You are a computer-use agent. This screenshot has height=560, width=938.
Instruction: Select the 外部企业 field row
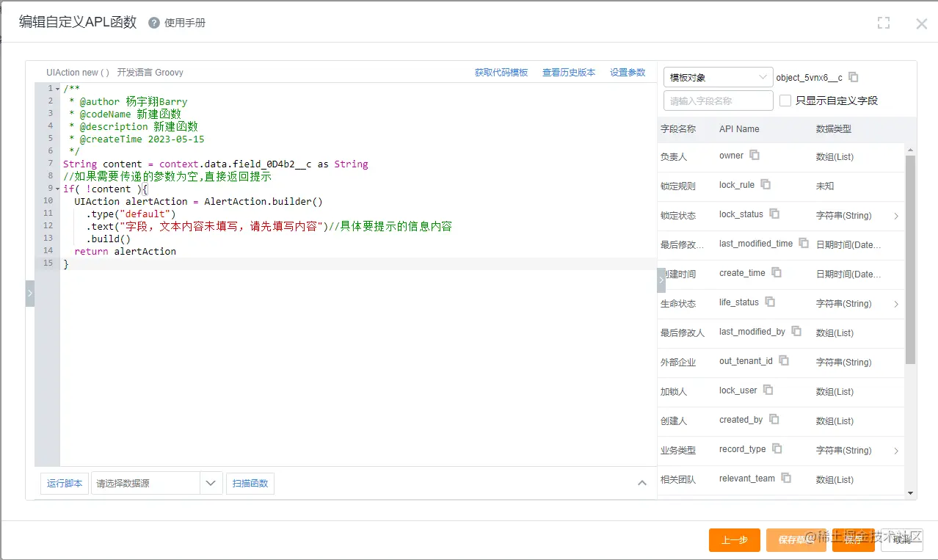click(781, 363)
